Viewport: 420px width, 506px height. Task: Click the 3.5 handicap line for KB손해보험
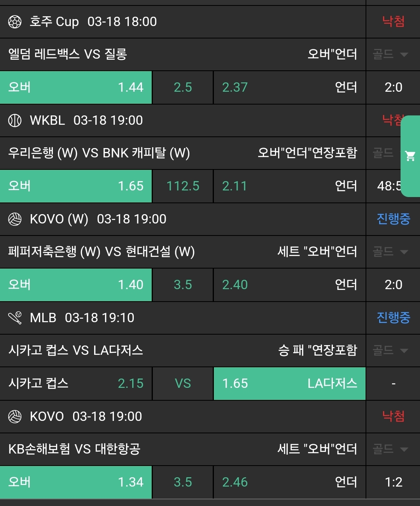click(x=183, y=482)
